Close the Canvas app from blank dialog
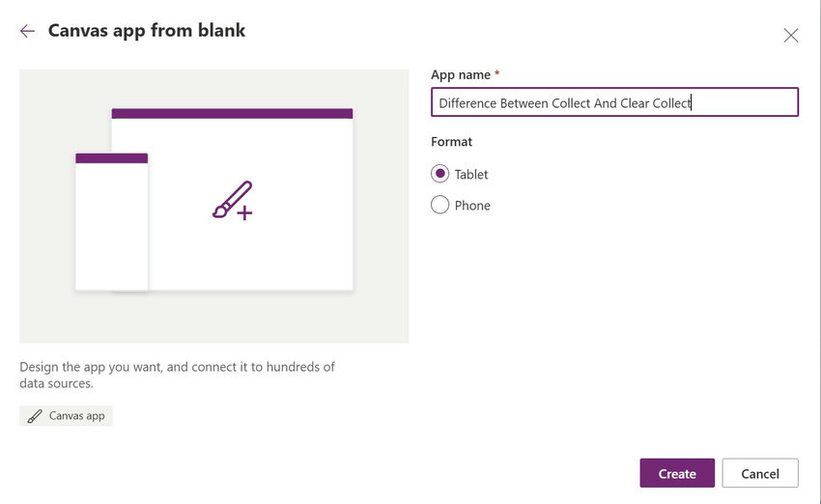The height and width of the screenshot is (504, 821). (x=790, y=36)
